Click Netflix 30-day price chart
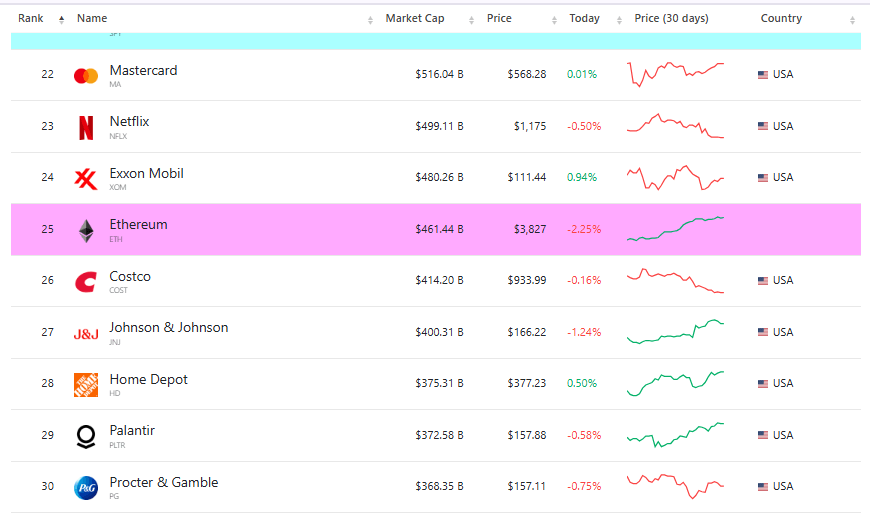Viewport: 870px width, 514px height. coord(675,126)
